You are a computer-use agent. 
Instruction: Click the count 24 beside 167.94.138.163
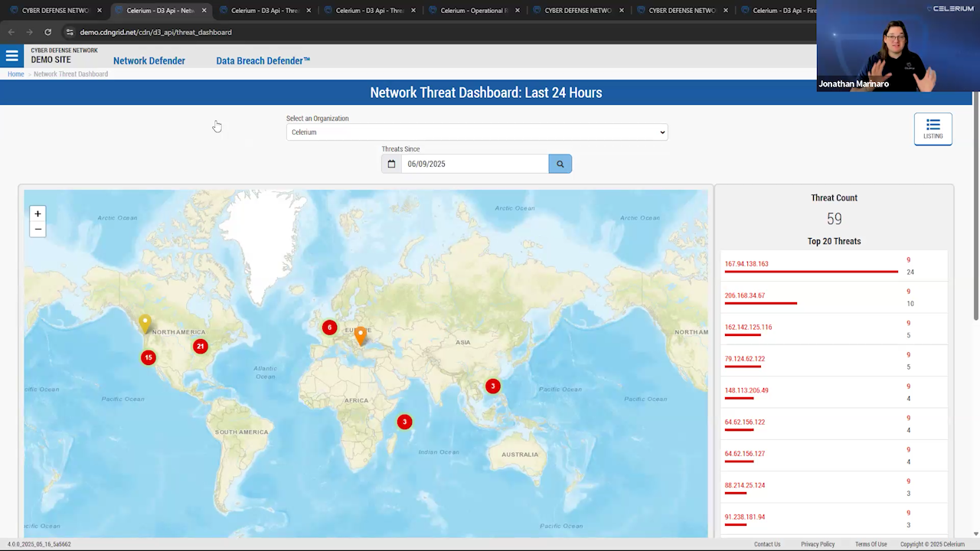pos(910,272)
